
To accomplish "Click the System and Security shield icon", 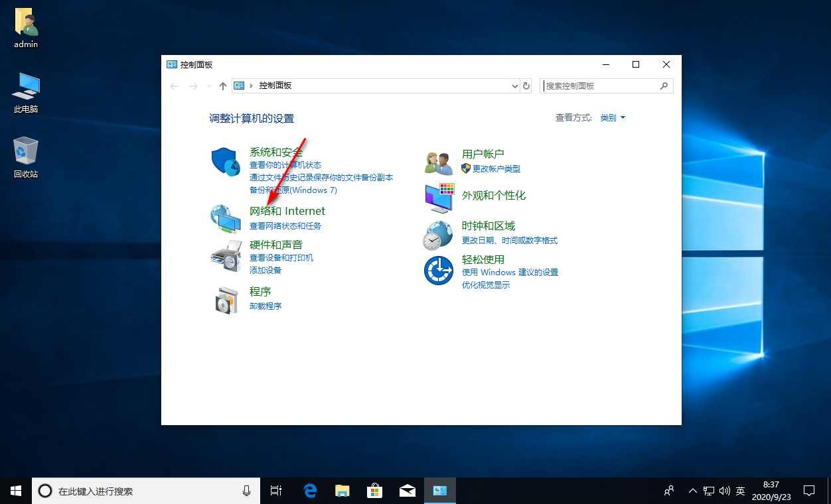I will (x=225, y=162).
